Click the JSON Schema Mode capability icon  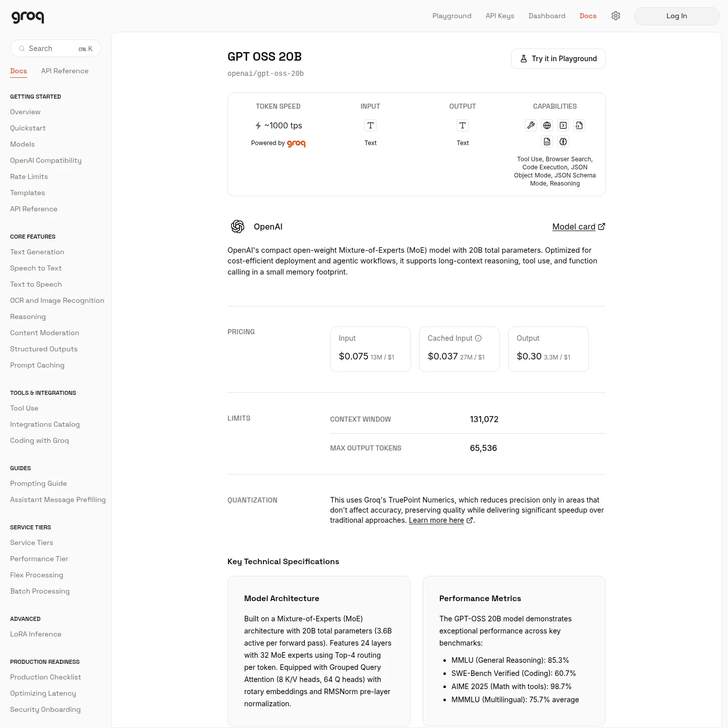tap(547, 142)
